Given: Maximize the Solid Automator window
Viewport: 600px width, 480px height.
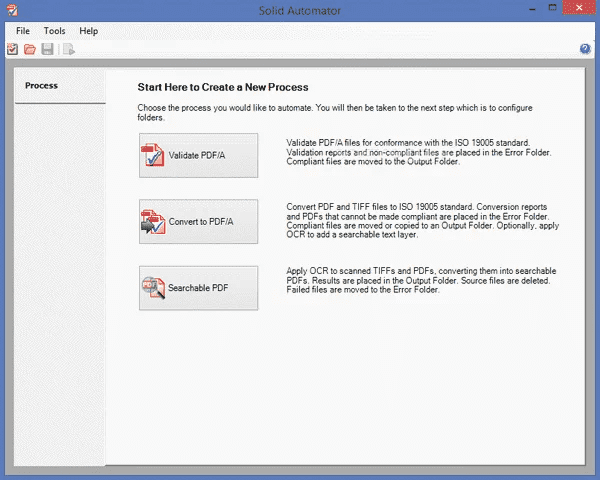Looking at the screenshot, I should (x=552, y=8).
